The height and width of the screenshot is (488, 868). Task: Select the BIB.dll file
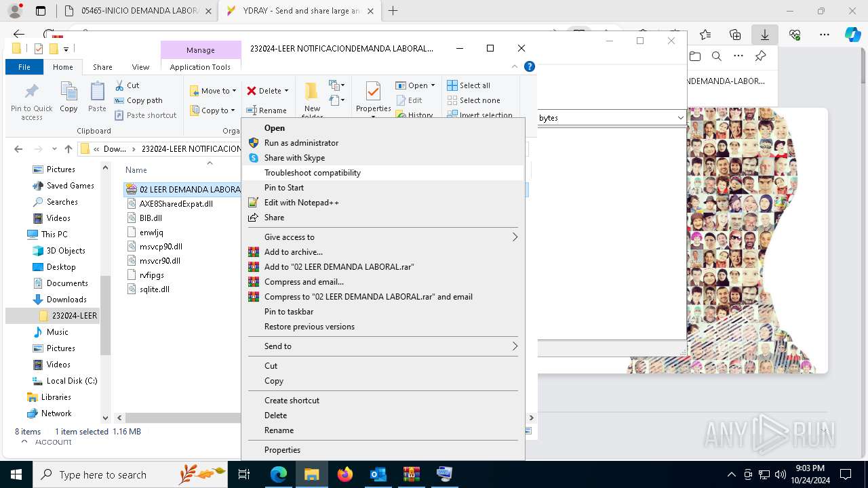tap(151, 218)
